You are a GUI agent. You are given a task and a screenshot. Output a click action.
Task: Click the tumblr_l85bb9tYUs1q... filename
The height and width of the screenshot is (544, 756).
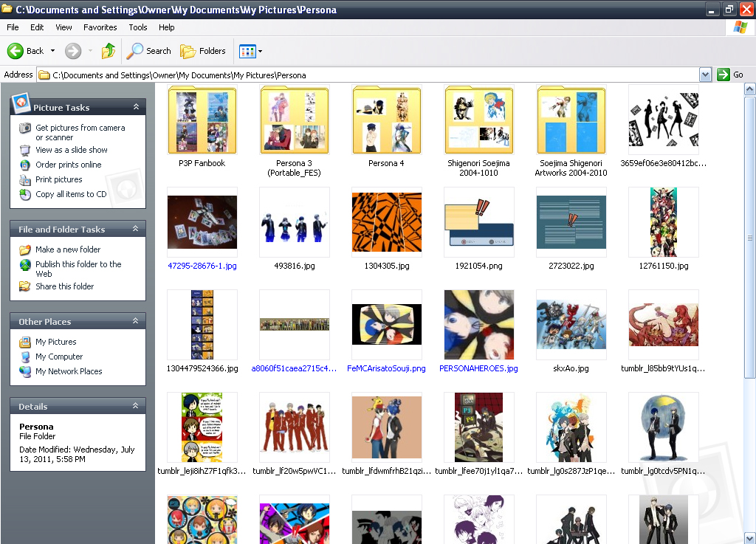pos(664,368)
